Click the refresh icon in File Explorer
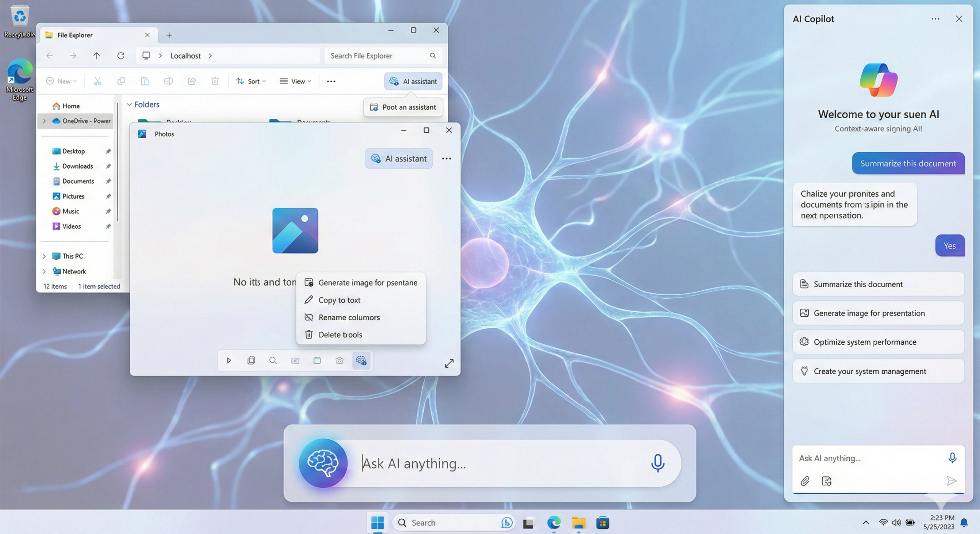The height and width of the screenshot is (534, 980). coord(121,56)
